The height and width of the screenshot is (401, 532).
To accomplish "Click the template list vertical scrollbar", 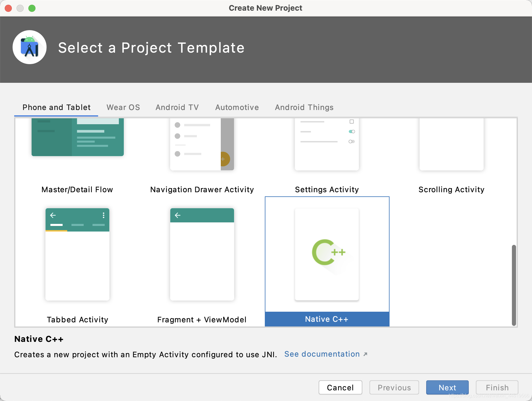I will point(514,285).
